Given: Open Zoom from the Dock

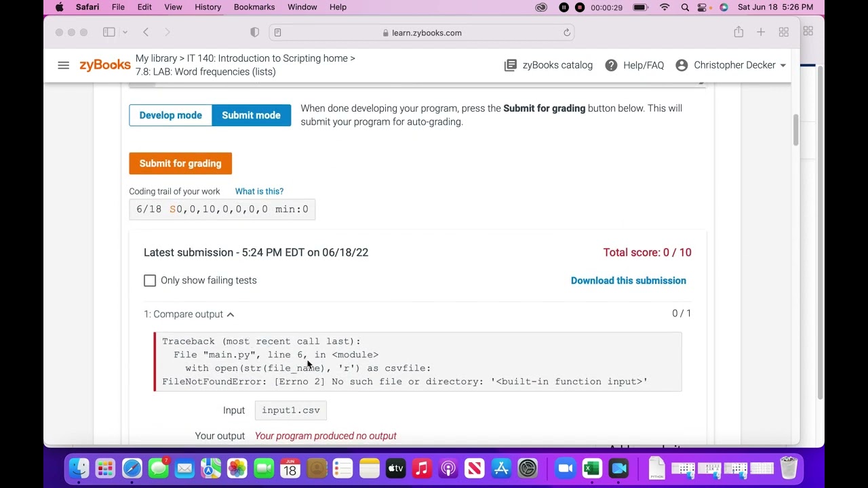Looking at the screenshot, I should point(566,468).
